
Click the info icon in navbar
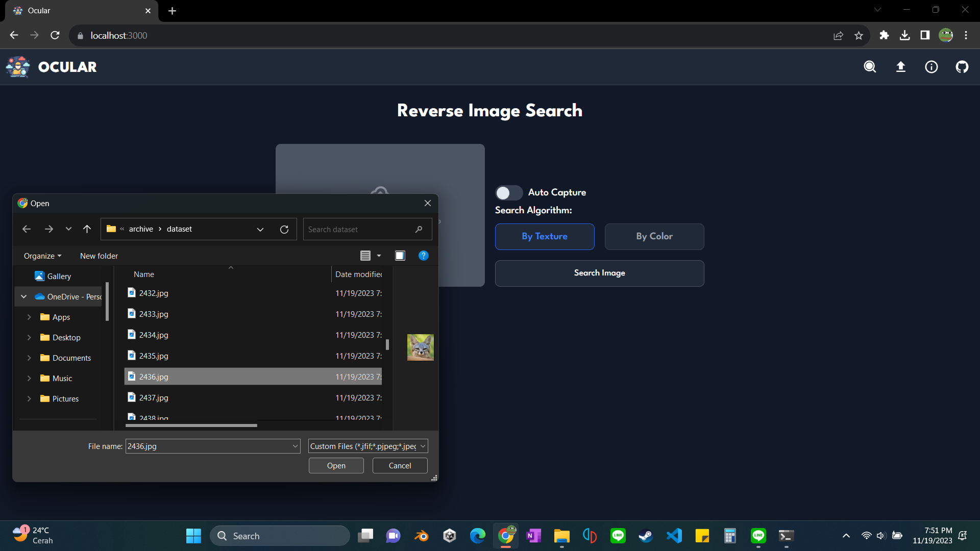tap(932, 67)
